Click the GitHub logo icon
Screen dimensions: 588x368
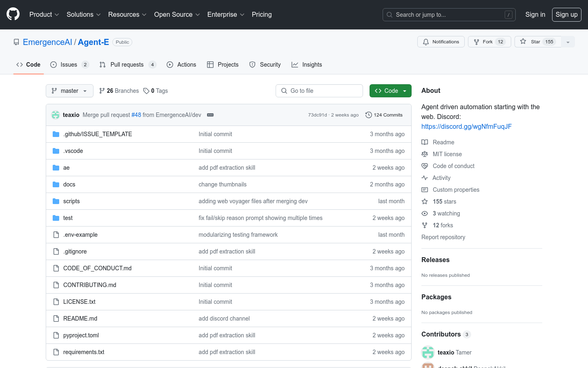13,14
